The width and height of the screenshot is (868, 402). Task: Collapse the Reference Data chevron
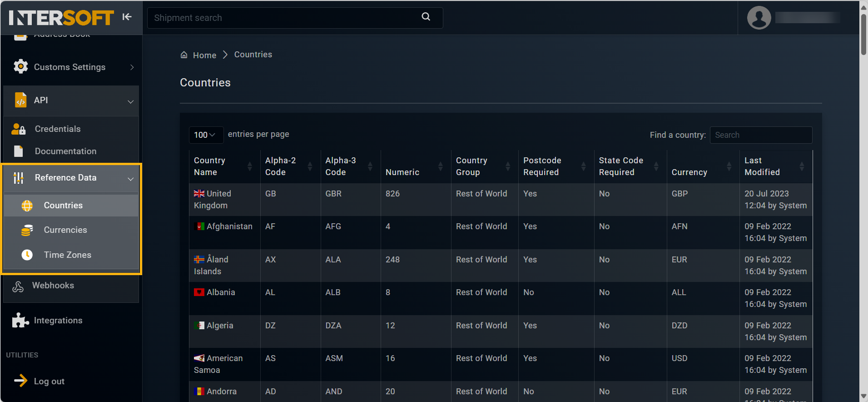click(130, 179)
